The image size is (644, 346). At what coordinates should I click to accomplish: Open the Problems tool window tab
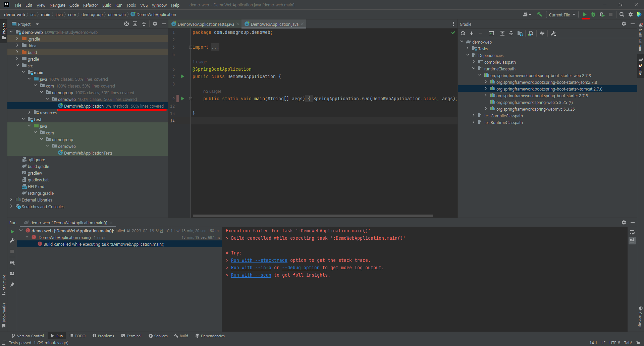click(103, 336)
